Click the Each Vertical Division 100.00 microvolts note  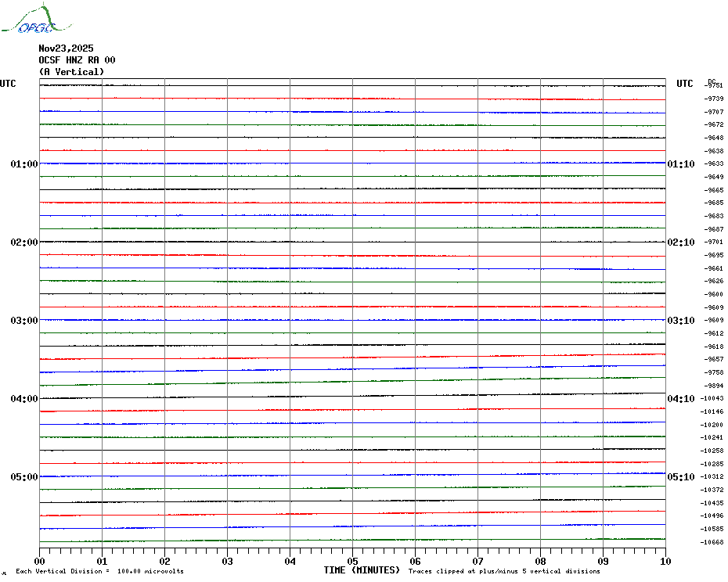coord(100,571)
